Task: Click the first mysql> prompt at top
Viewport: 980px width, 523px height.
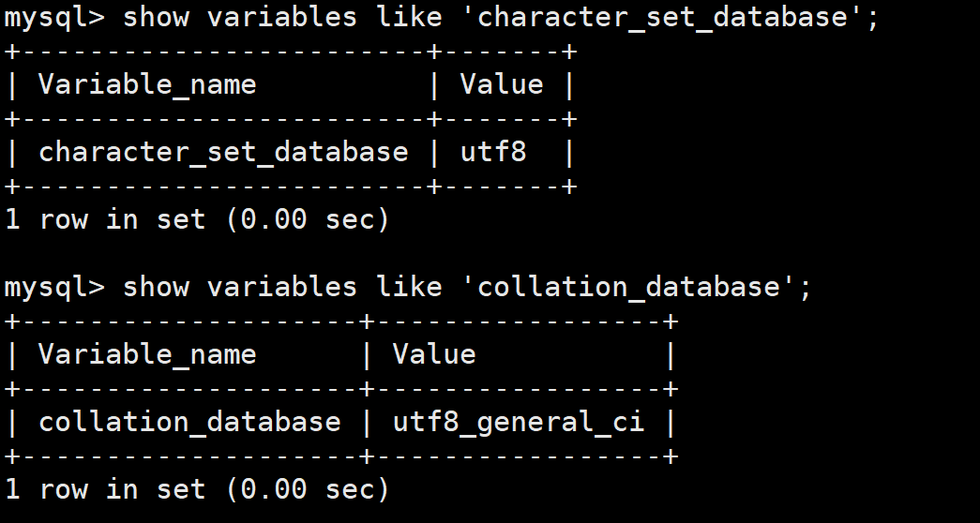Action: pyautogui.click(x=54, y=18)
